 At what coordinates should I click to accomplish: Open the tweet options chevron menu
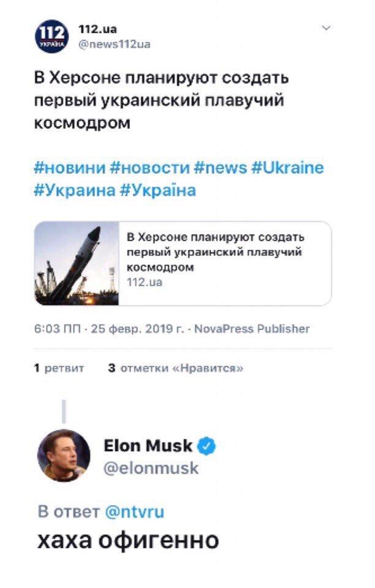[x=326, y=28]
